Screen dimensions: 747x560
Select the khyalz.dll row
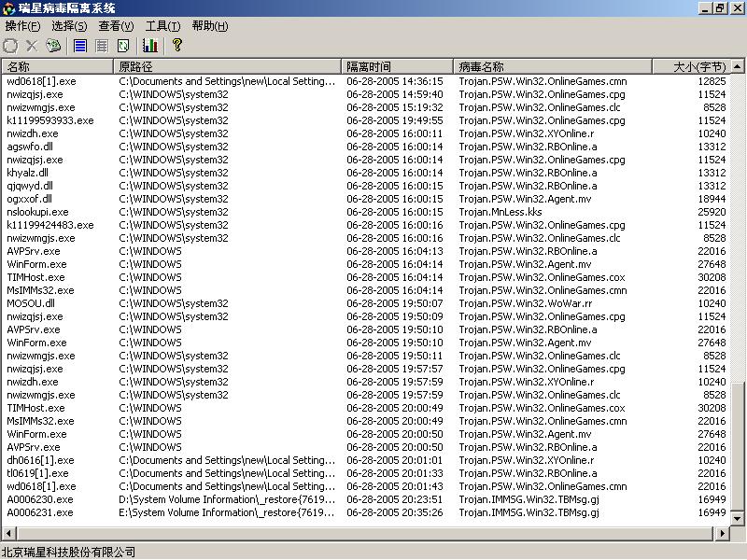point(366,173)
